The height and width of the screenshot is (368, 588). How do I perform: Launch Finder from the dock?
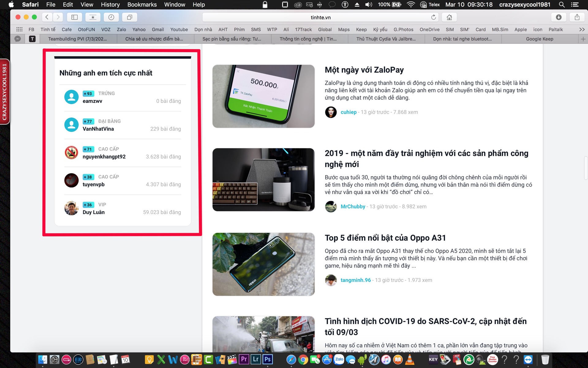pos(43,359)
